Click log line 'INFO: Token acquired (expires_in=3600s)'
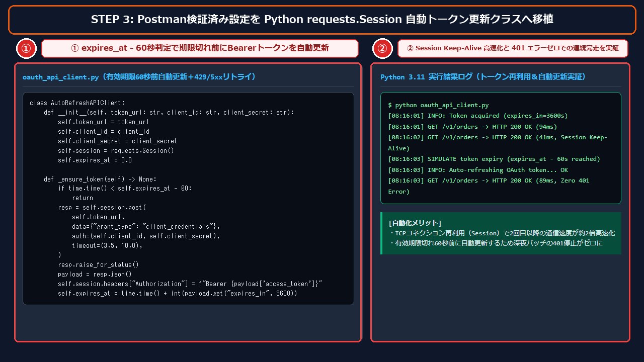 478,116
